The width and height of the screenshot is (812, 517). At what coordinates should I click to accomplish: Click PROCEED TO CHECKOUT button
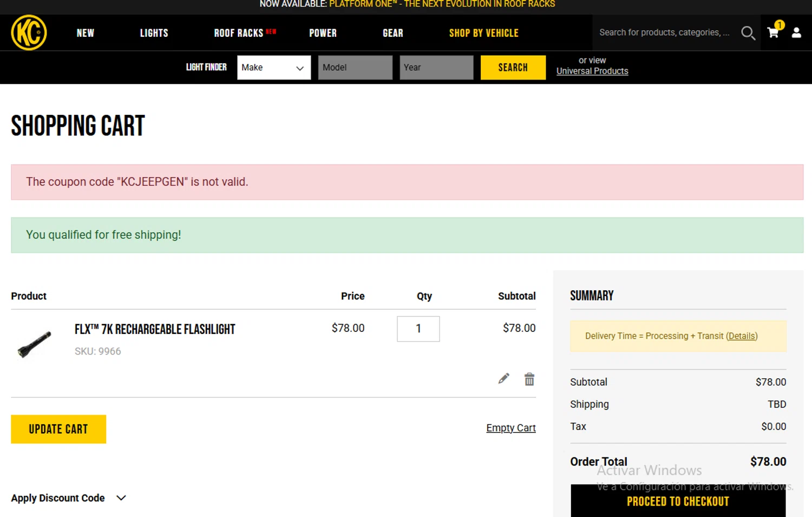pyautogui.click(x=678, y=501)
